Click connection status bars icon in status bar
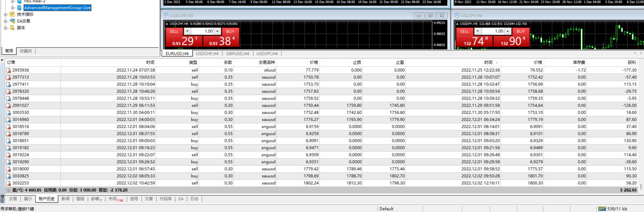This screenshot has width=644, height=212. click(x=602, y=209)
